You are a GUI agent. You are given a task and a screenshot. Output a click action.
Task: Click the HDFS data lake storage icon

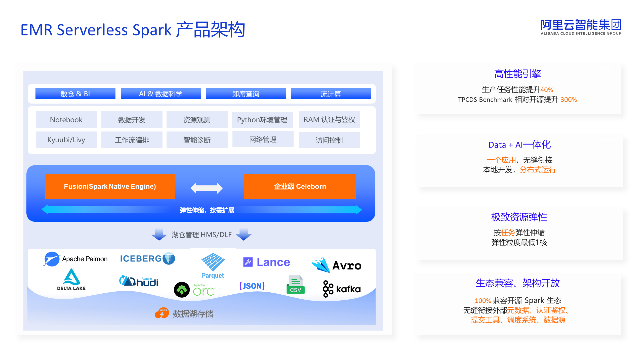pyautogui.click(x=162, y=313)
